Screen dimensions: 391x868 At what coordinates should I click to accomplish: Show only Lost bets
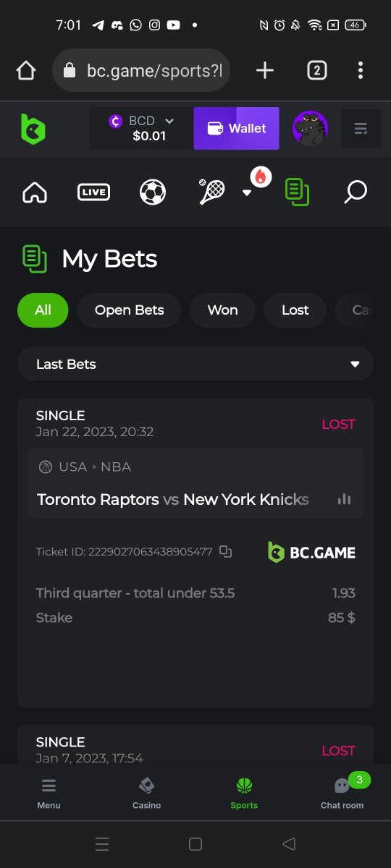[295, 310]
